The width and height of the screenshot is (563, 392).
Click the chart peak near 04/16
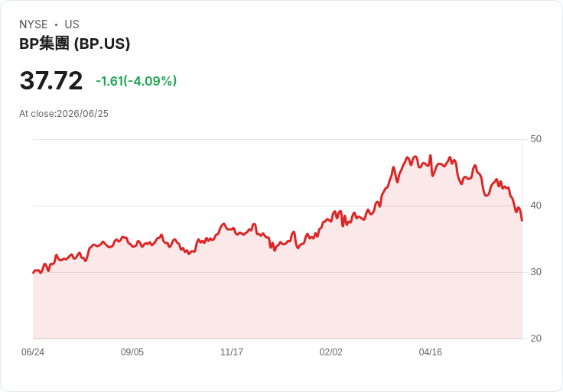coord(431,156)
